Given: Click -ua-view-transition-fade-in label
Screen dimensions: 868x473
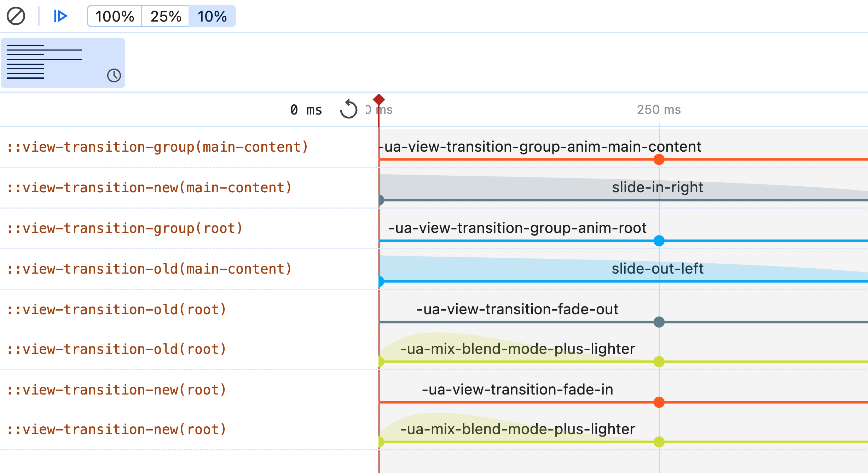Looking at the screenshot, I should click(517, 390).
